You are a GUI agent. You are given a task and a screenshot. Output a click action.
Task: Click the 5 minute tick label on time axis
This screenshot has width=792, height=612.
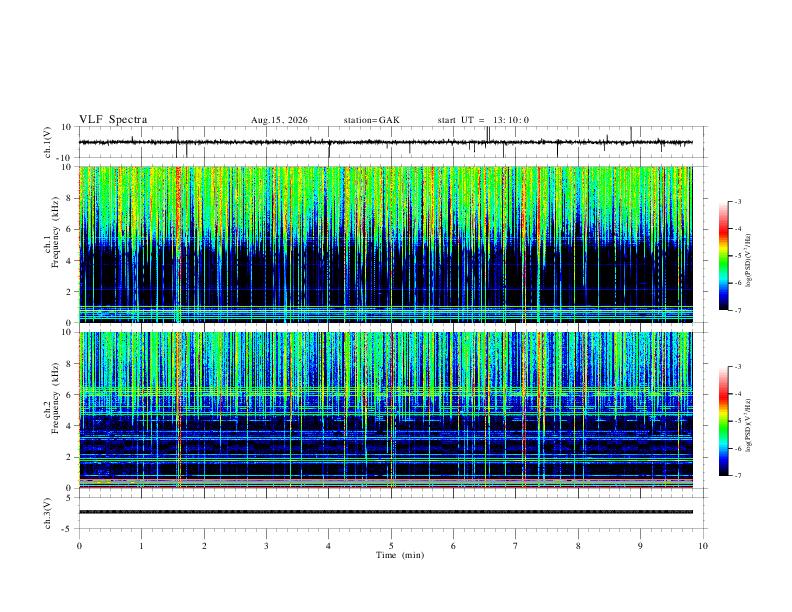tap(391, 546)
